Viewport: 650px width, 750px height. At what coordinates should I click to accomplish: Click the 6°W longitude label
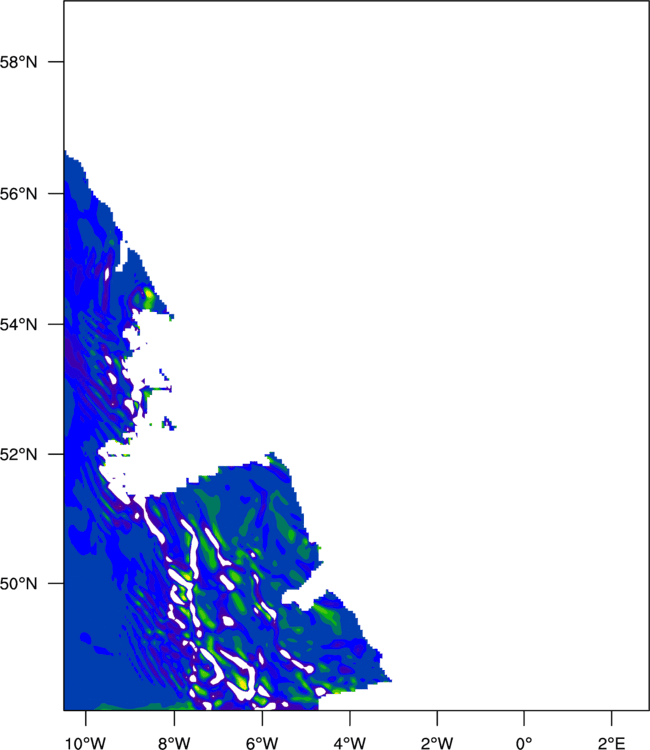point(262,743)
